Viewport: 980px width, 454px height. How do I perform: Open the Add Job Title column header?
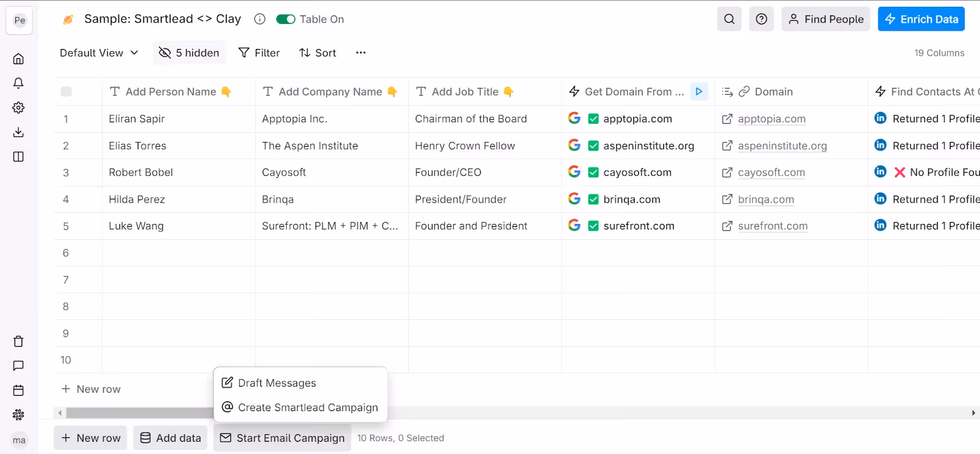pyautogui.click(x=485, y=92)
